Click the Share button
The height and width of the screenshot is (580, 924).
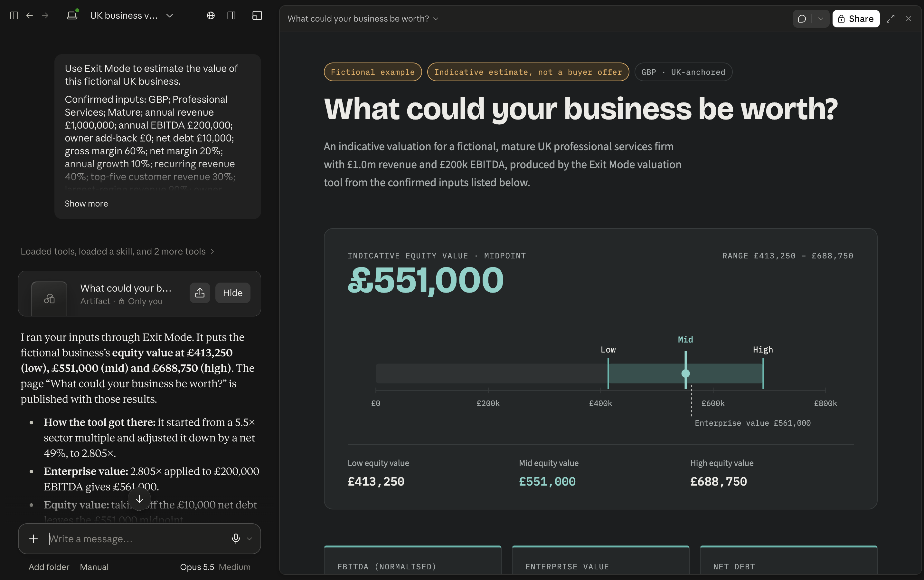tap(856, 19)
